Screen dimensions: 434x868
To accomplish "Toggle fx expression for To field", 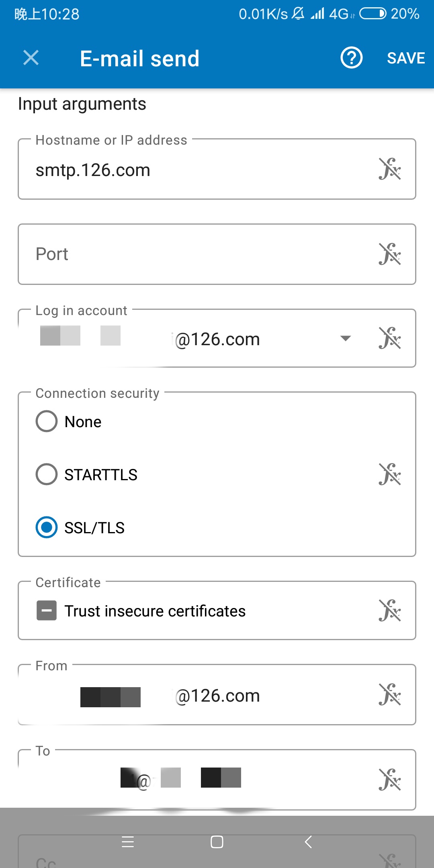I will pyautogui.click(x=389, y=780).
